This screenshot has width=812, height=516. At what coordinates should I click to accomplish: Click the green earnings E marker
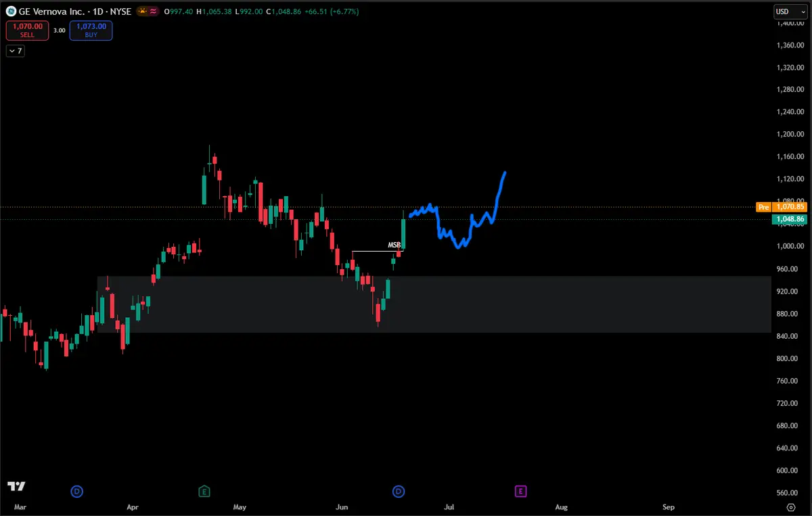coord(204,490)
